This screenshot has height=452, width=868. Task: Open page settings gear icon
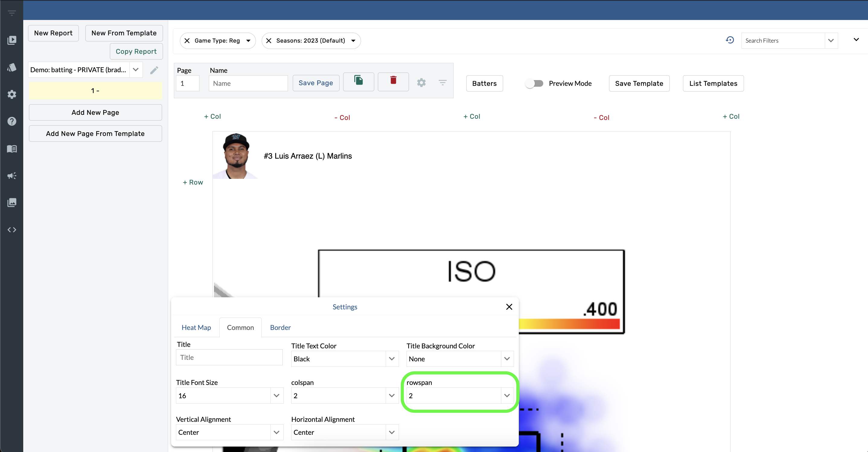(x=421, y=83)
